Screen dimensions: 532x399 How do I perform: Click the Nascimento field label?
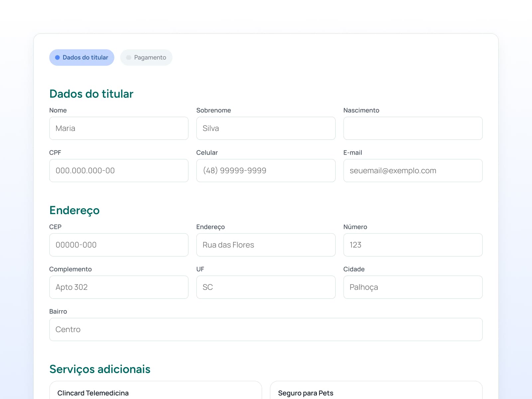[361, 110]
